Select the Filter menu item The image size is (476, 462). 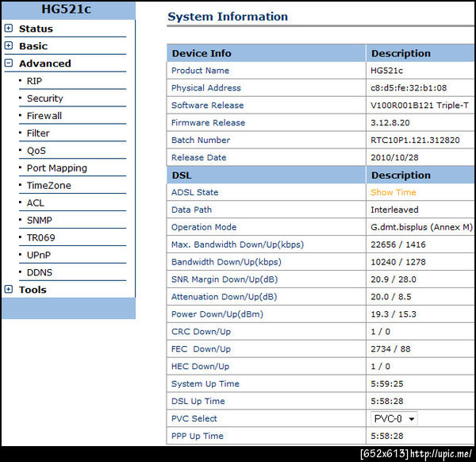pos(38,133)
